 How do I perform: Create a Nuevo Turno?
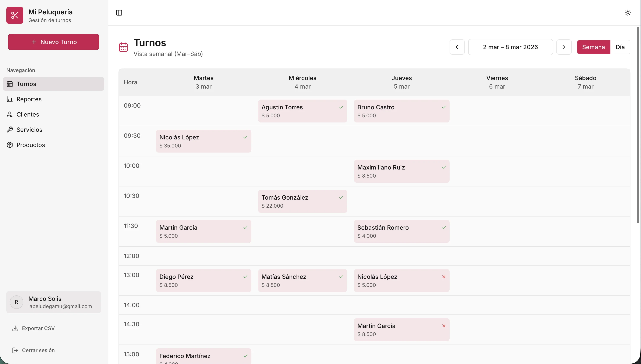pos(53,42)
